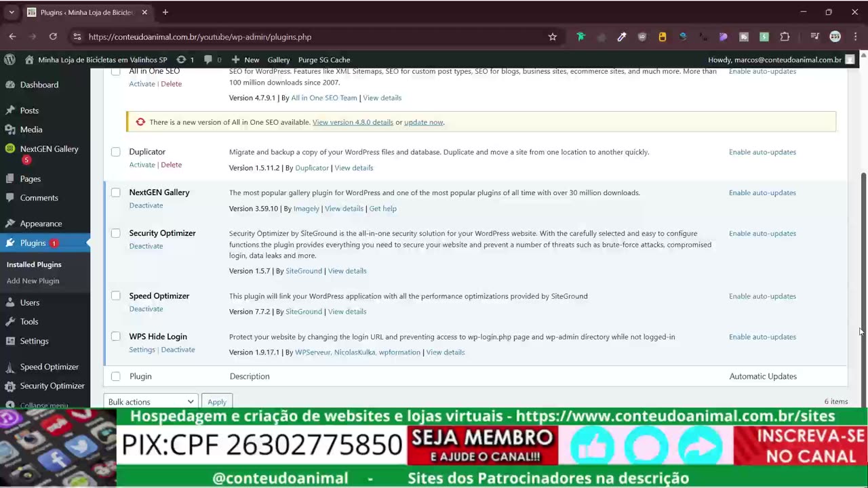
Task: Activate the All in One SEO plugin
Action: 142,83
